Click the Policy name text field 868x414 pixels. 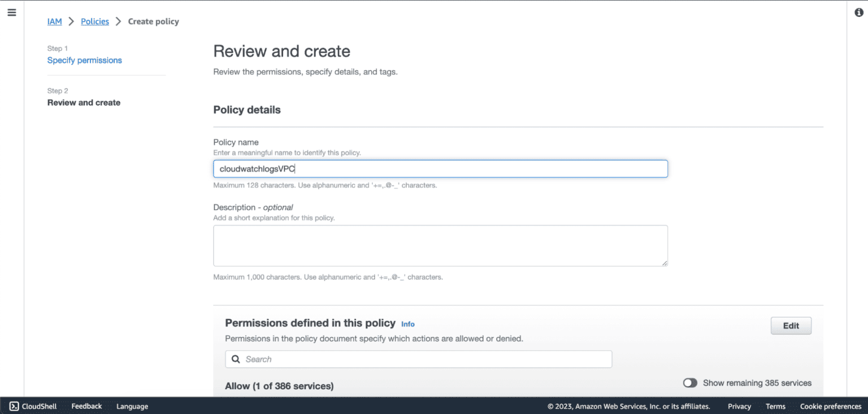[x=440, y=169]
